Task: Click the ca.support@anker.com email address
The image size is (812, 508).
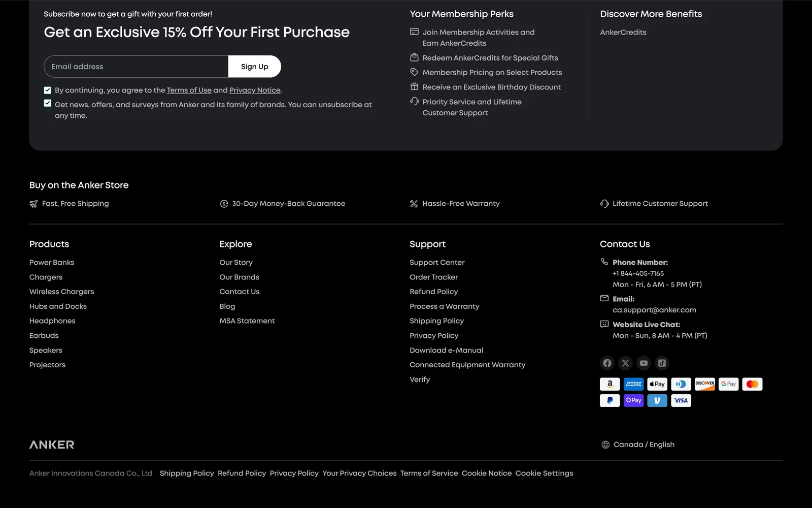Action: tap(654, 310)
